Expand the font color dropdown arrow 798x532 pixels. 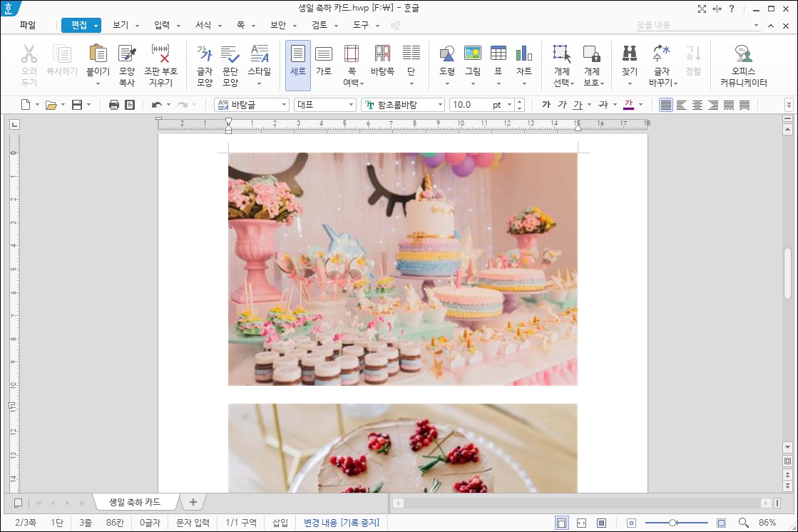click(x=640, y=105)
